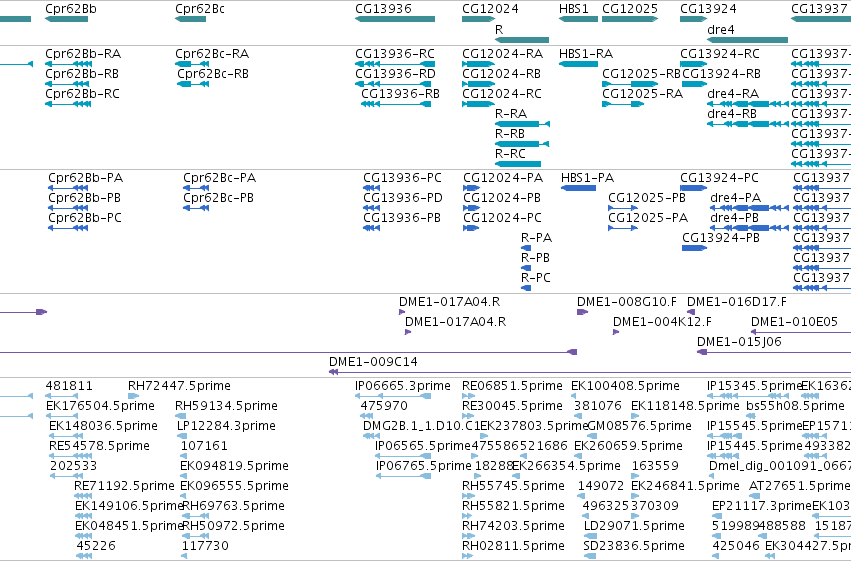Select protein CG12025-PB label

(647, 198)
